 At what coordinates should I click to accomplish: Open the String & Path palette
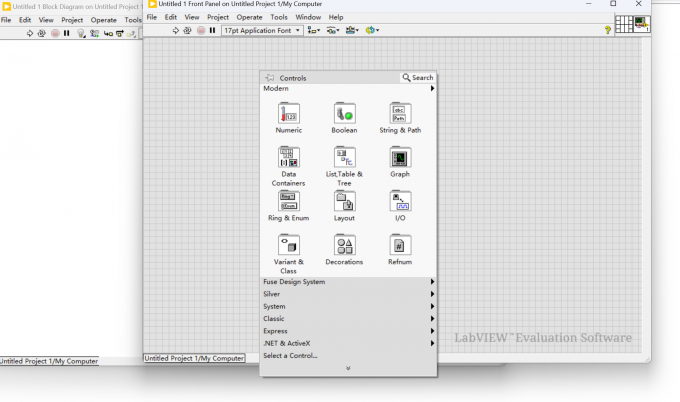[400, 118]
